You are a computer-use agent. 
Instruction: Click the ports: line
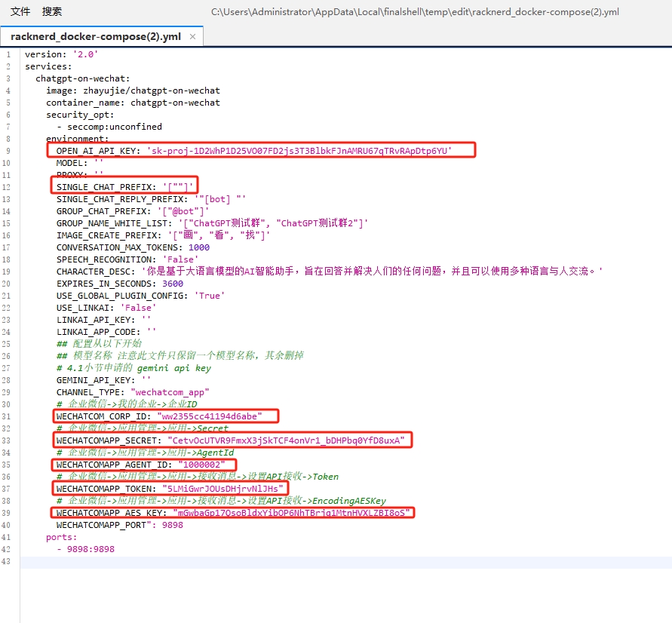(61, 537)
